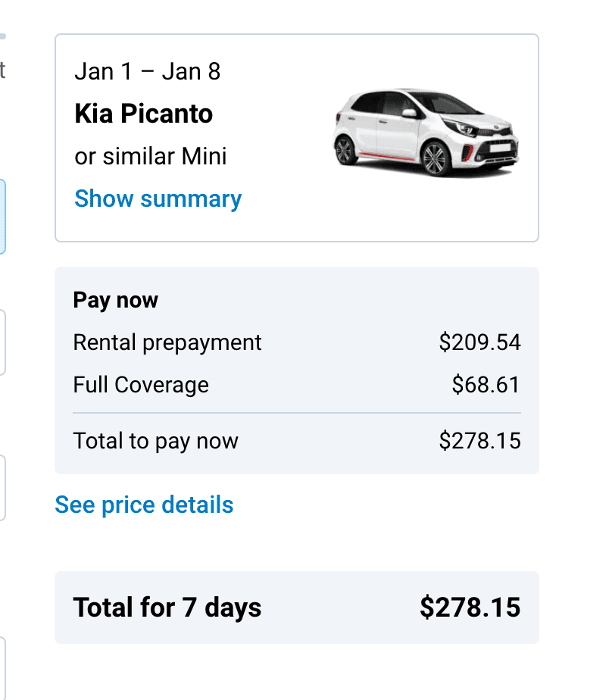Click the Total to pay now label

pyautogui.click(x=155, y=441)
